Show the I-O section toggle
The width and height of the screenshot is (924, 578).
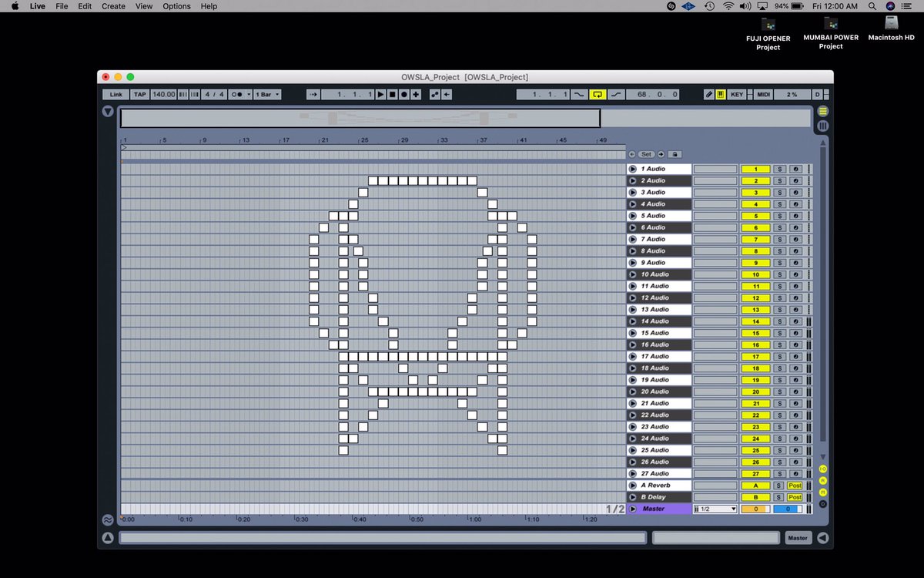(x=823, y=469)
